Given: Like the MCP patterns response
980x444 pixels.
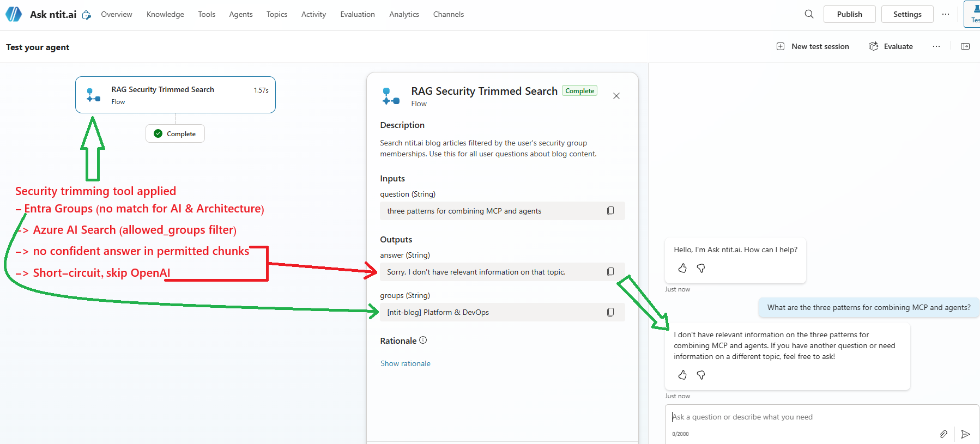Looking at the screenshot, I should [682, 375].
